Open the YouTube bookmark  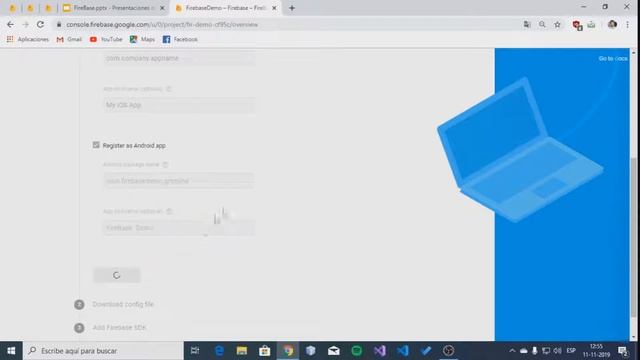tap(106, 39)
